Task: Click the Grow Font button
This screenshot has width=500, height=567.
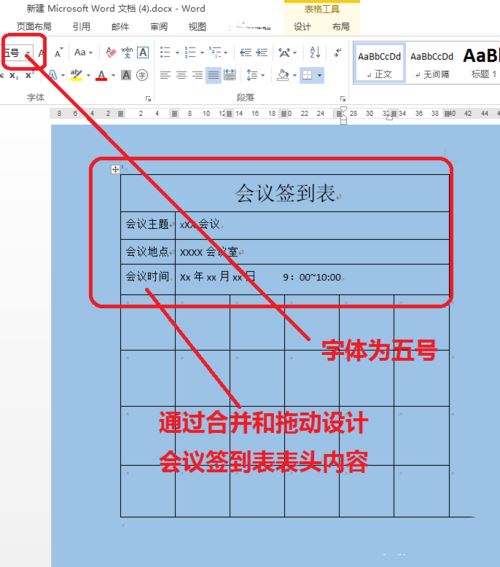Action: point(42,53)
